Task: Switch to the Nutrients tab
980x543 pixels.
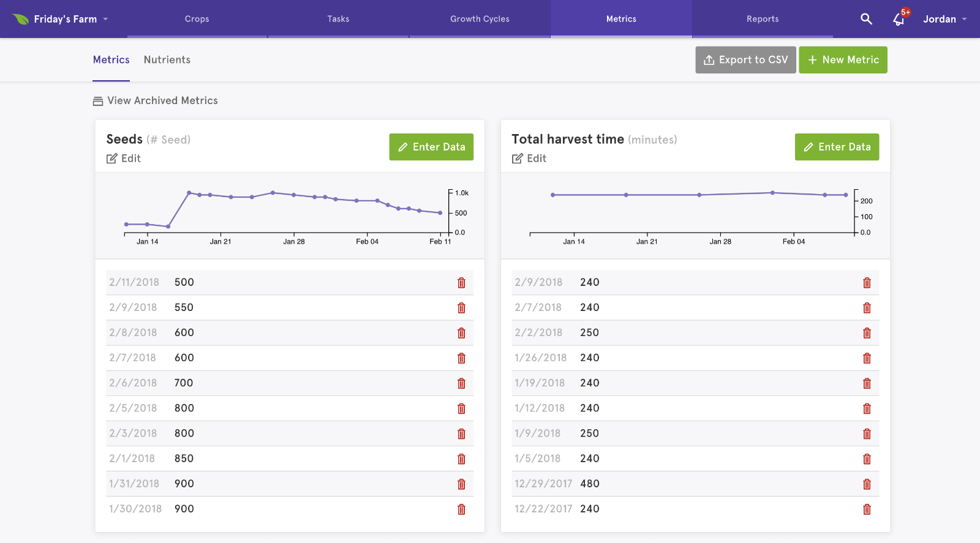Action: click(x=167, y=60)
